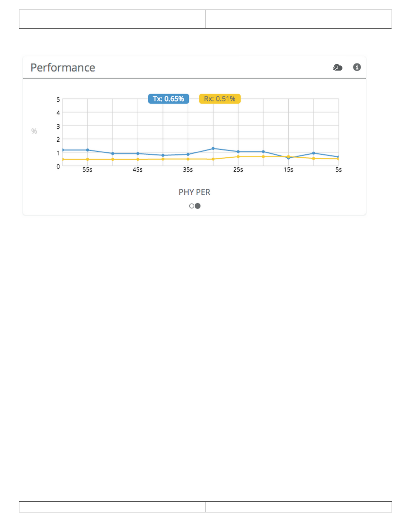Select the first hollow chart page dot
The height and width of the screenshot is (532, 411).
coord(191,206)
